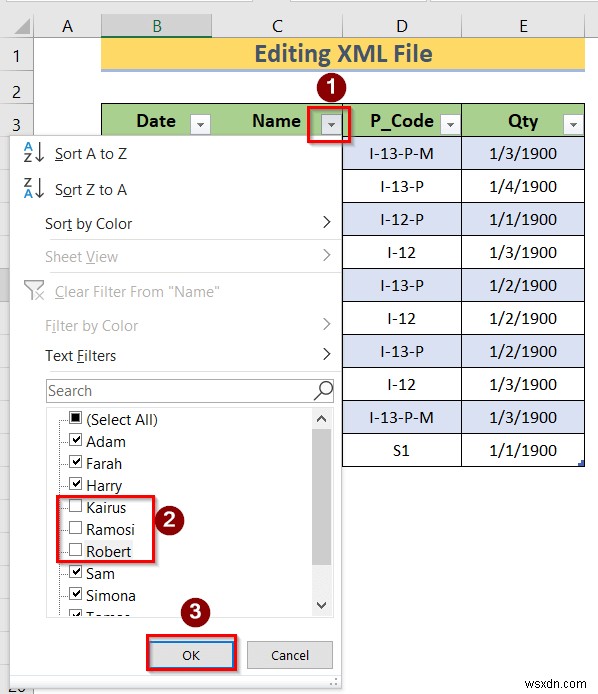The image size is (598, 694).
Task: Click the Clear Filter funnel icon
Action: tap(34, 290)
